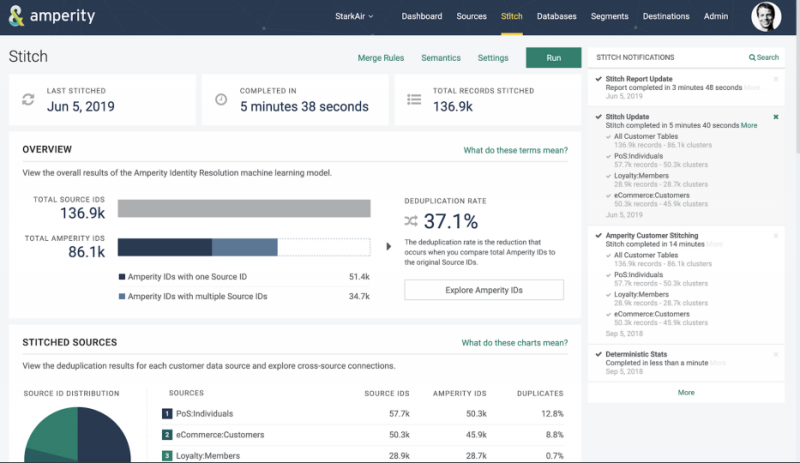Click checkmark icon of Stitch Update notification

(x=598, y=116)
